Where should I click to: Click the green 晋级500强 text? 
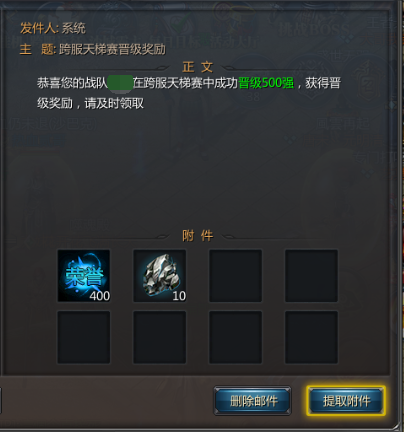pyautogui.click(x=266, y=83)
